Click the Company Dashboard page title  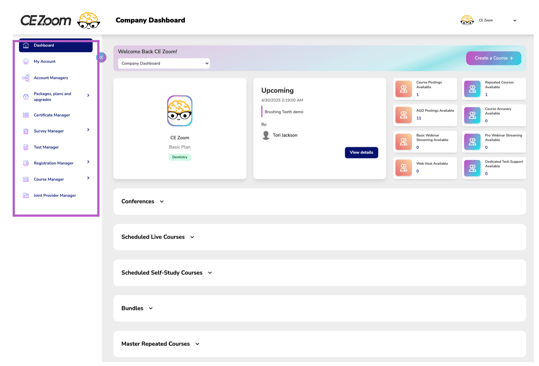click(x=150, y=20)
